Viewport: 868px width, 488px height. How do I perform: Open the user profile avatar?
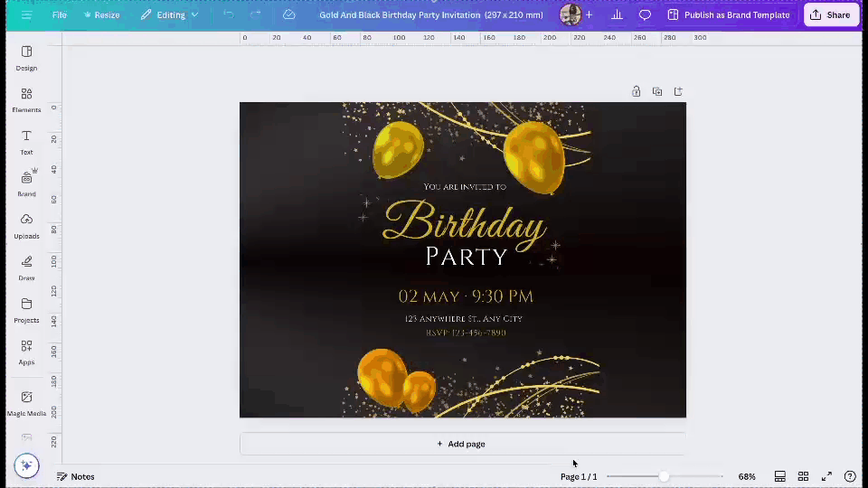coord(571,15)
